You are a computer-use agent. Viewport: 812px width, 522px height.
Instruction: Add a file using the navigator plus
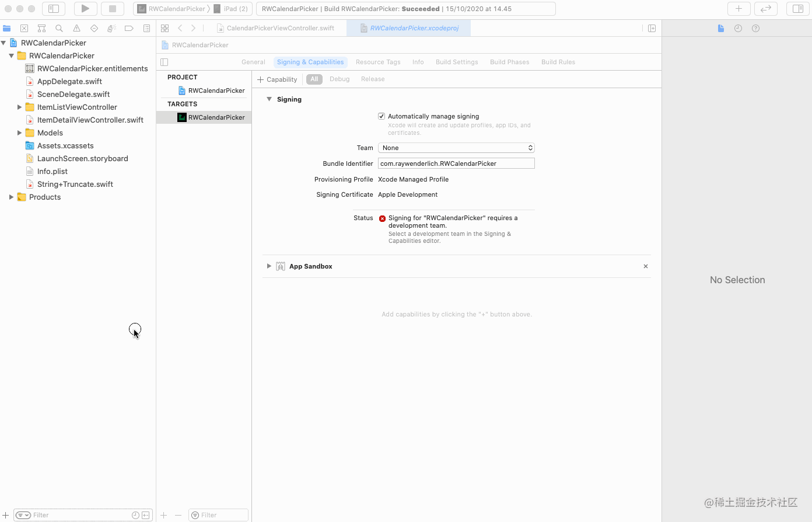[6, 515]
